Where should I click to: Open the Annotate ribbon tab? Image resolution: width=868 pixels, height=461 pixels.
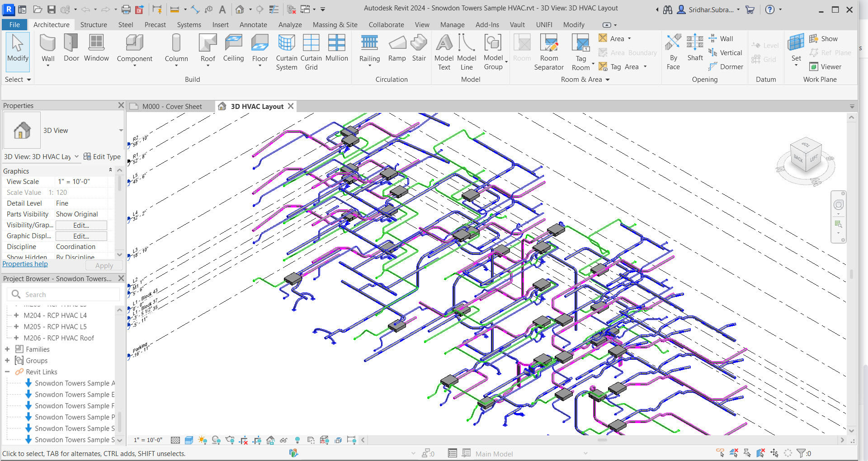[x=253, y=24]
